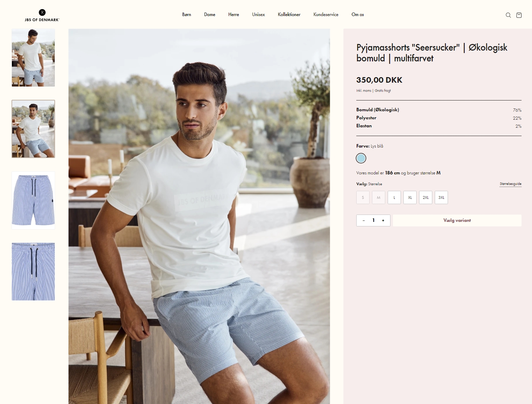Screen dimensions: 532x404
Task: Click the quantity input field
Action: 373,220
